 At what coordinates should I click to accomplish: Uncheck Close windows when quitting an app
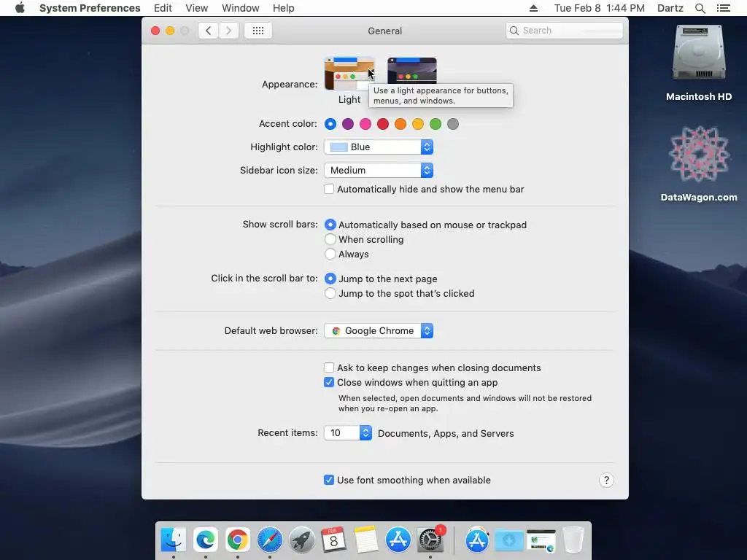329,382
